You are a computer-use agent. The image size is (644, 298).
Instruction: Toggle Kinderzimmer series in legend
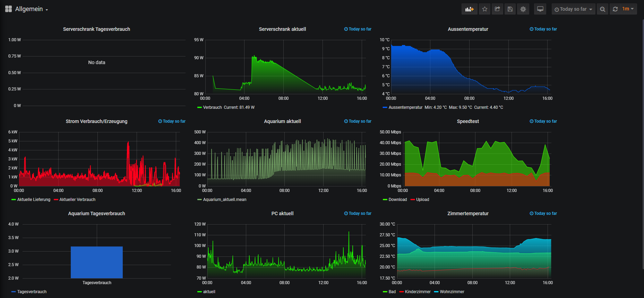click(418, 292)
